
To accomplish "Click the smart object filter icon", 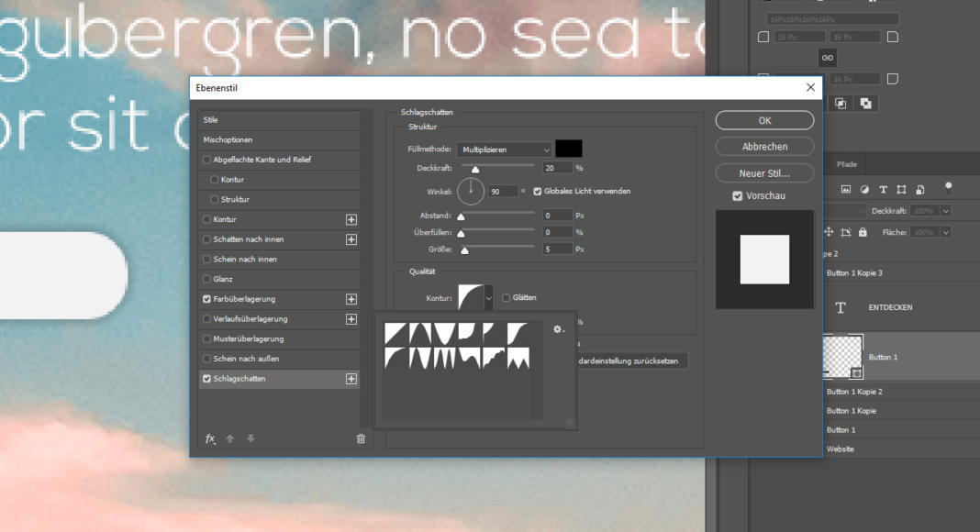I will tap(920, 190).
